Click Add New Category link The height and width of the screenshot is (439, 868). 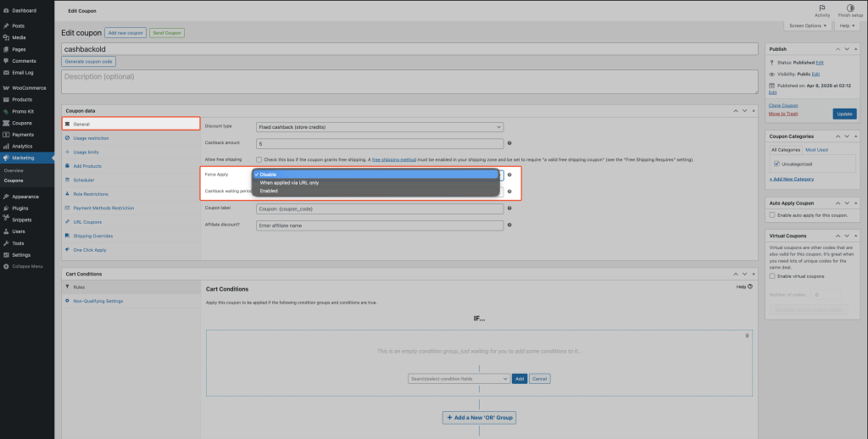[x=792, y=180]
